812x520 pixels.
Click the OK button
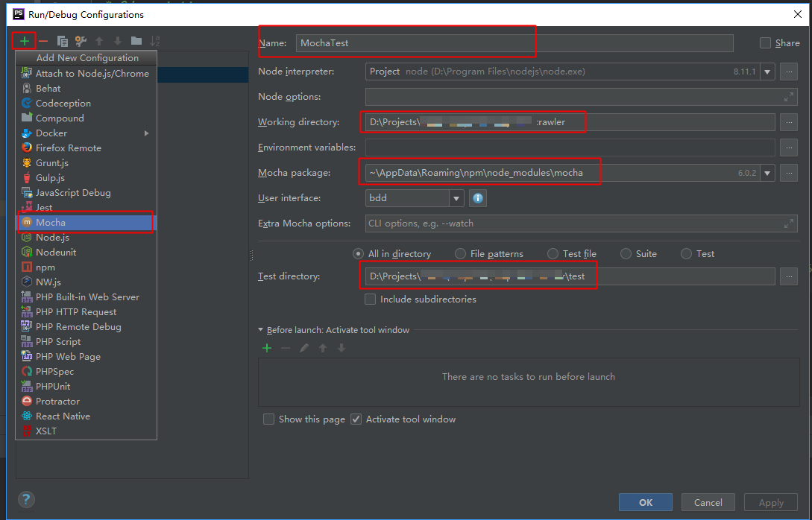646,502
